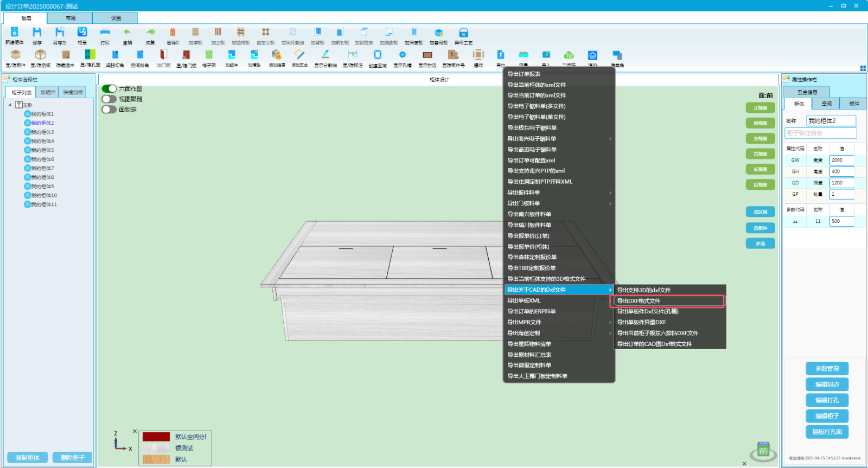
Task: Choose the 另存为 save-as icon
Action: coord(60,33)
